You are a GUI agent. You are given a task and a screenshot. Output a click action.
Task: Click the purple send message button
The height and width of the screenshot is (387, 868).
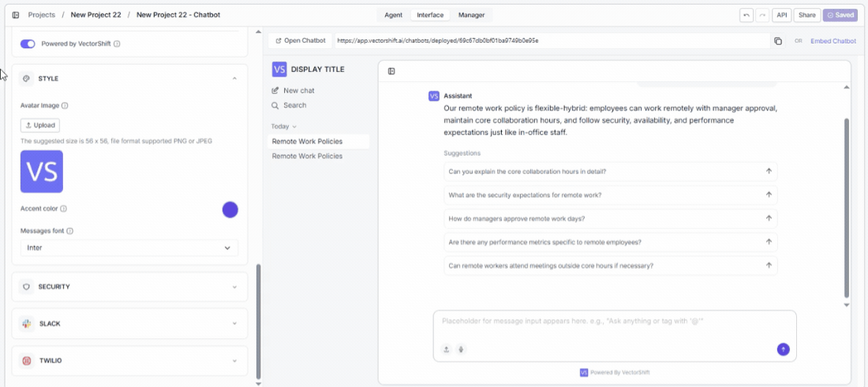[x=784, y=349]
